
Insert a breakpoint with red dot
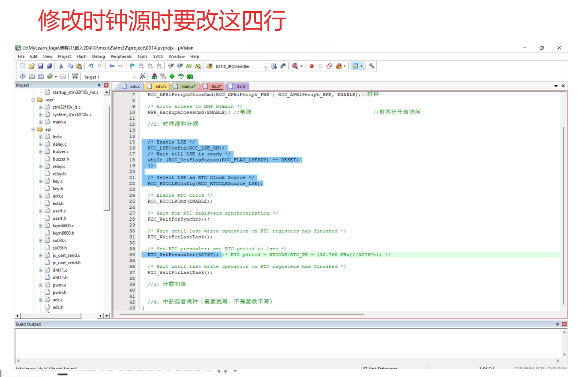tap(312, 66)
